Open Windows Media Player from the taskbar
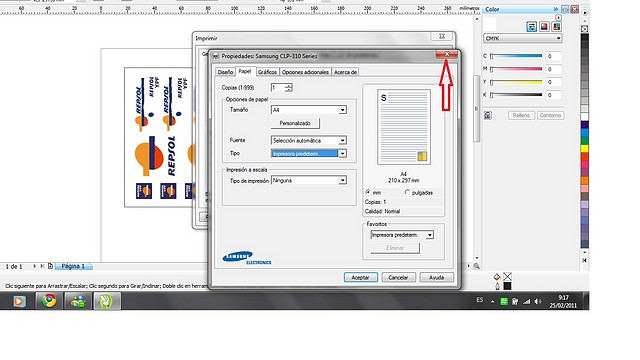 (x=19, y=302)
